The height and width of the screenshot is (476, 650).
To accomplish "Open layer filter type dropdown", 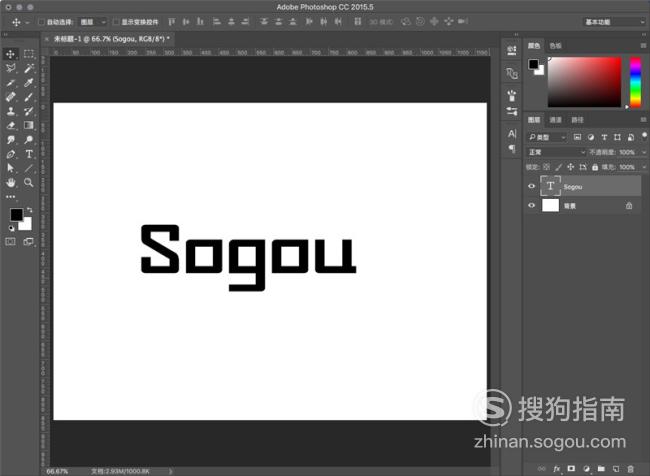I will [547, 137].
